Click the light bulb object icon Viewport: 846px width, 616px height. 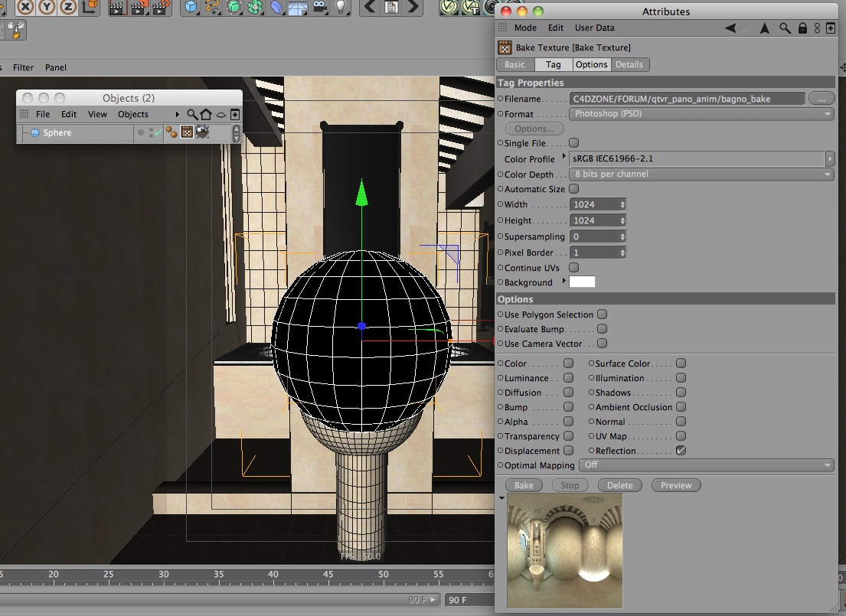click(x=341, y=8)
